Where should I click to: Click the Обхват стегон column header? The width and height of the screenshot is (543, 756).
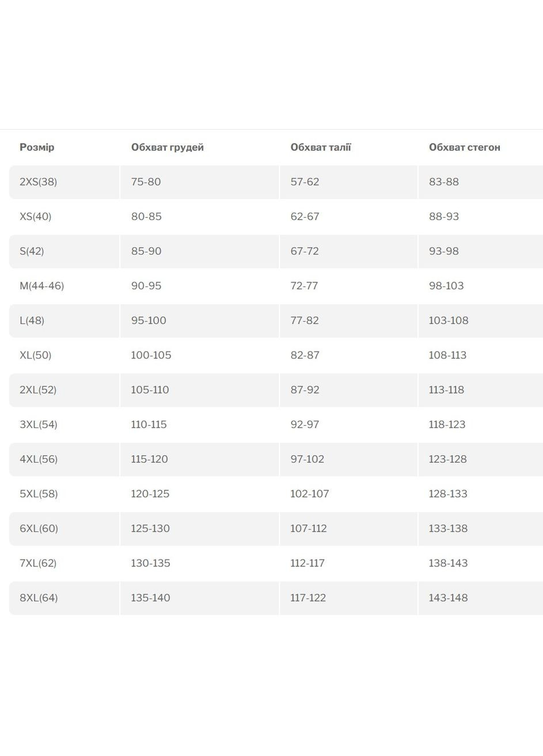coord(464,148)
